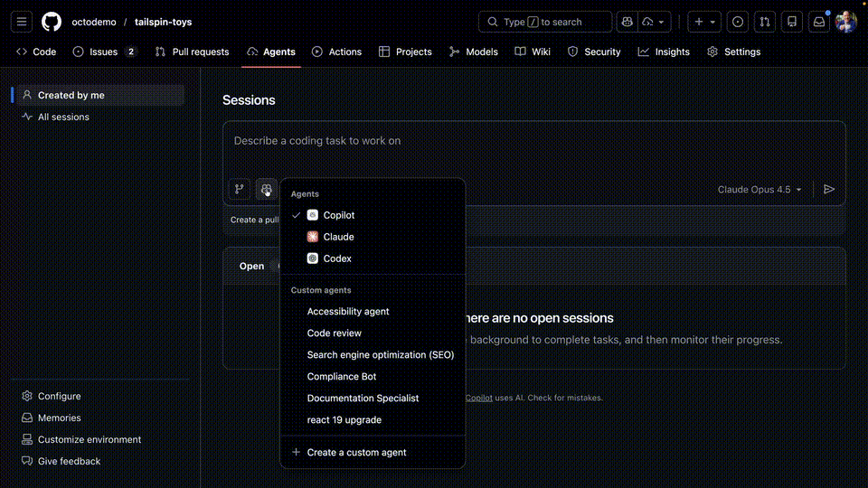Screen dimensions: 868x488
Task: Click Create a custom agent
Action: (356, 452)
